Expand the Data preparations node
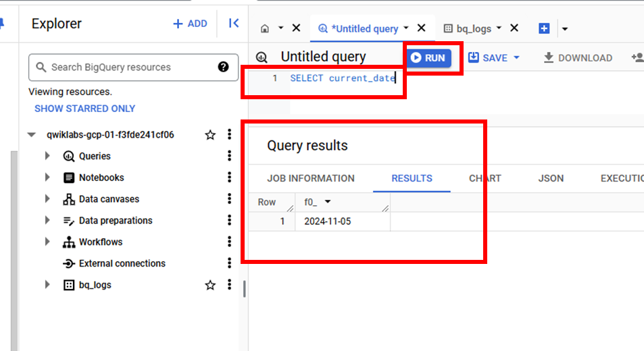 [47, 220]
